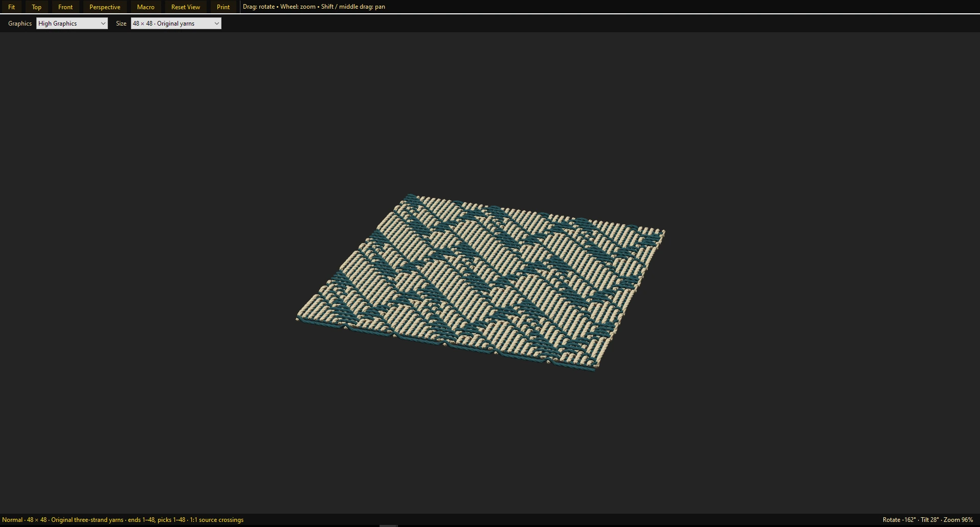
Task: Click the Fit view button
Action: click(x=11, y=7)
